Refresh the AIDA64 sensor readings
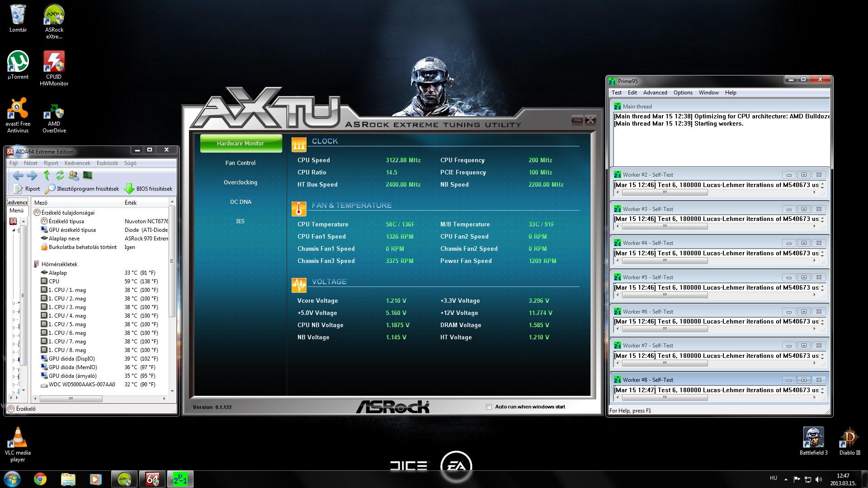 60,175
